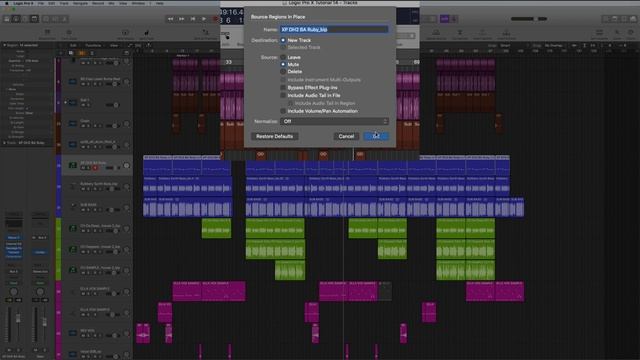This screenshot has height=360, width=640.
Task: Toggle record enable on XP DH2 BA Ruby track
Action: [x=95, y=168]
